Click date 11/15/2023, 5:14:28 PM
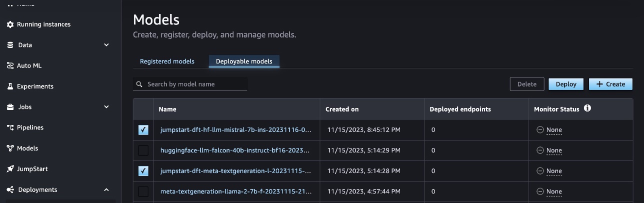Screen dimensions: 644x203 pos(363,170)
